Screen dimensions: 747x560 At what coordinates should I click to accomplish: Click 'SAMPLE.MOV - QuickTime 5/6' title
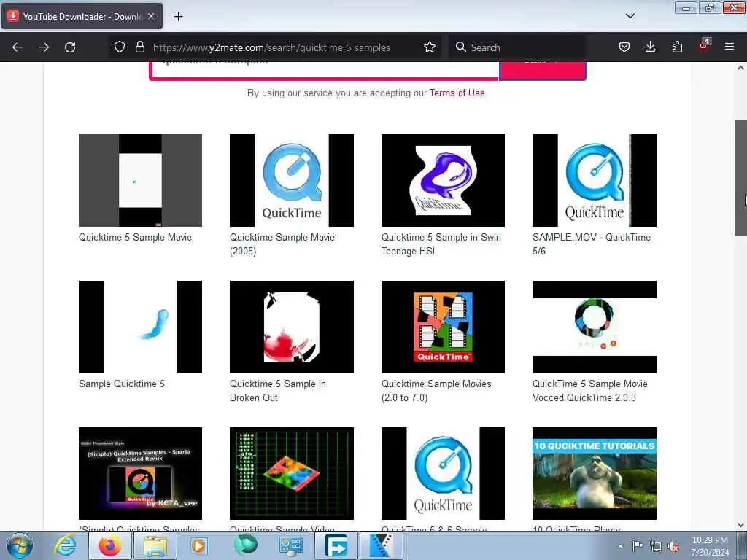pyautogui.click(x=591, y=244)
